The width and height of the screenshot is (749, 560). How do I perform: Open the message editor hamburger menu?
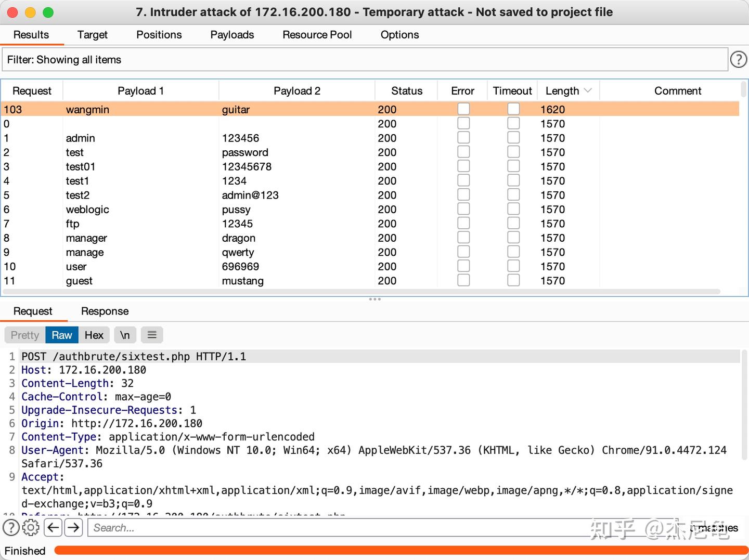pyautogui.click(x=152, y=335)
